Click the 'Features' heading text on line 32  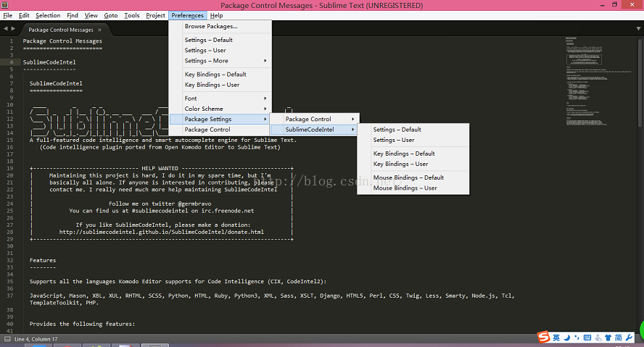click(x=43, y=260)
